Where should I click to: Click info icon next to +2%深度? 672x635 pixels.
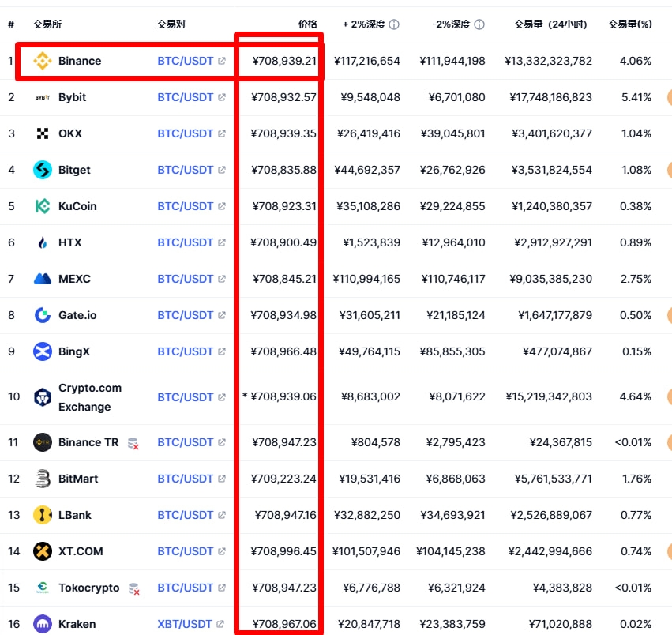[x=394, y=24]
